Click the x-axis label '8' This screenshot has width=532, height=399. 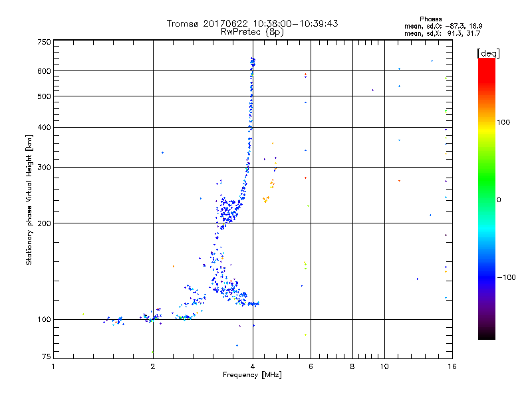click(352, 366)
